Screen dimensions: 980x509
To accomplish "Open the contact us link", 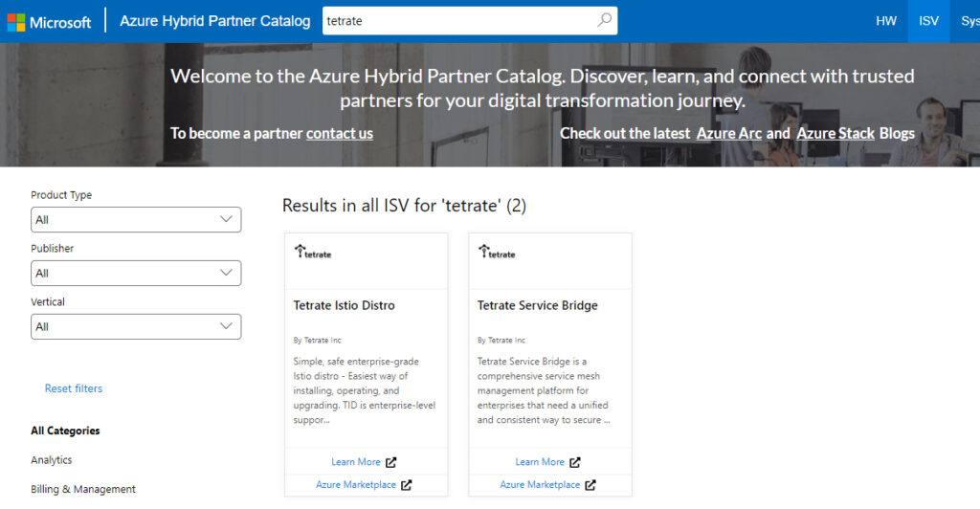I will pos(340,133).
